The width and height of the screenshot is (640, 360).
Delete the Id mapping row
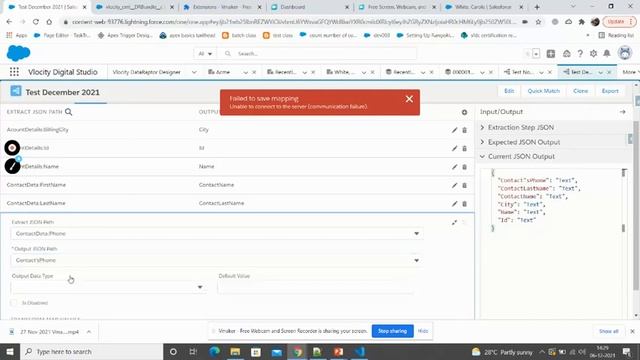click(x=464, y=149)
